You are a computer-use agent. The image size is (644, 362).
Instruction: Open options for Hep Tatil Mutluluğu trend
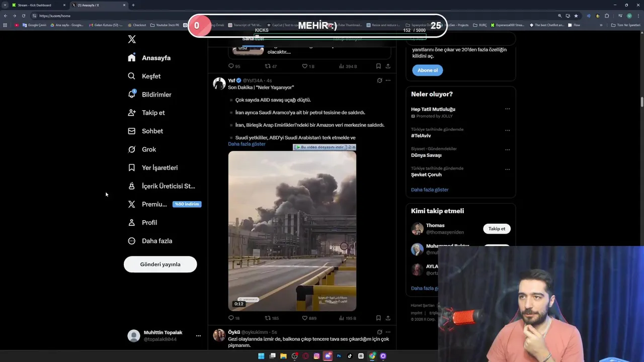click(507, 109)
